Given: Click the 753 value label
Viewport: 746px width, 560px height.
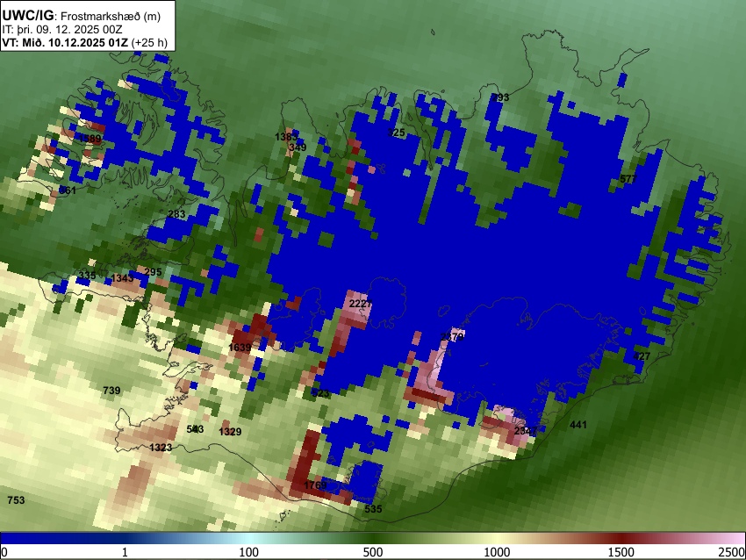Looking at the screenshot, I should 16,500.
